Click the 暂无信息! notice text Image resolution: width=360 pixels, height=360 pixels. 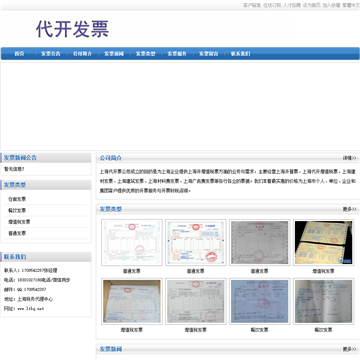pos(14,169)
